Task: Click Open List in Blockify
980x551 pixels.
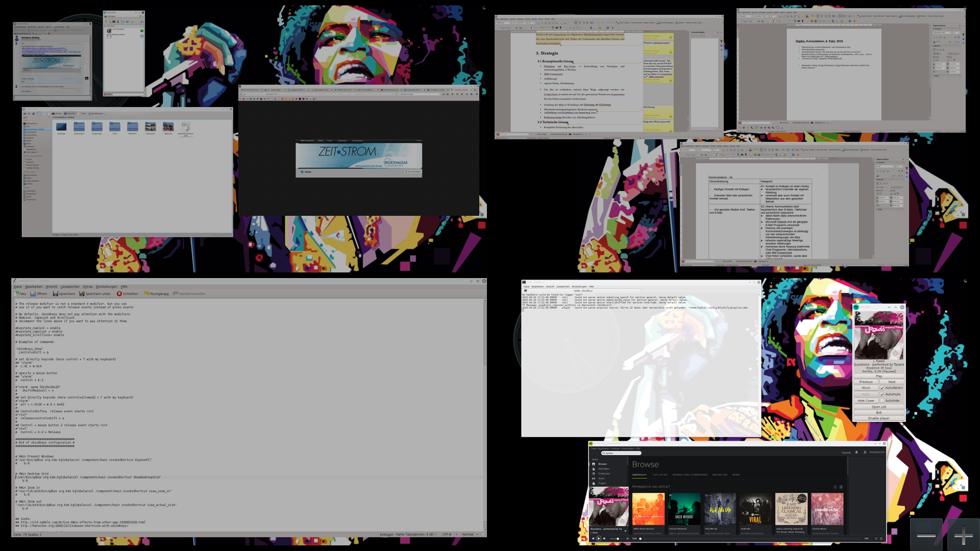Action: [x=879, y=407]
